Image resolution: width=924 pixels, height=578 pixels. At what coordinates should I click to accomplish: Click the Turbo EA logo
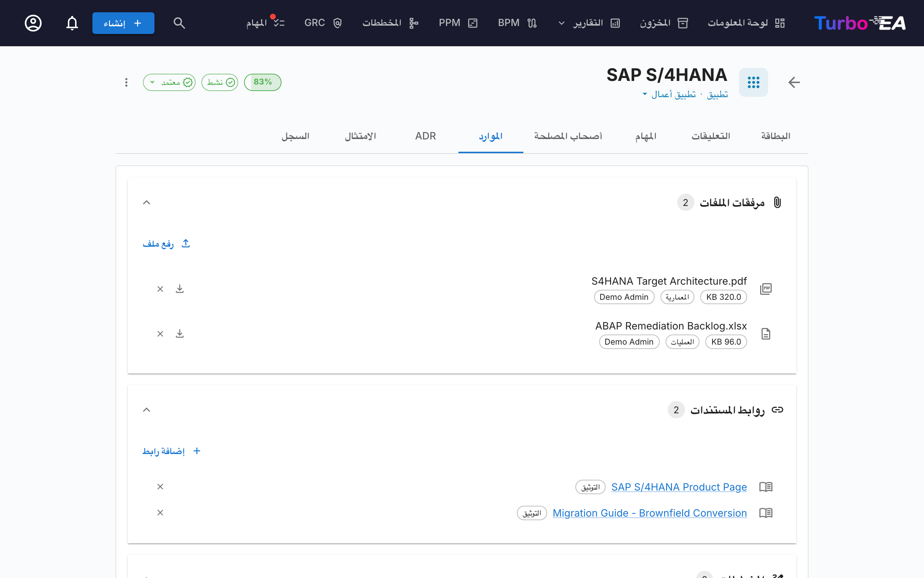(x=860, y=23)
